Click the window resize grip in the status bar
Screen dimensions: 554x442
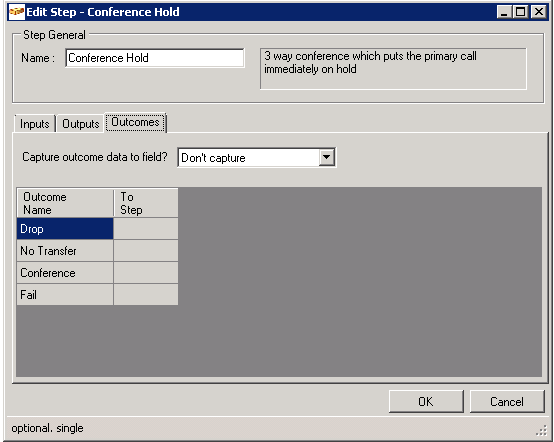(x=541, y=430)
